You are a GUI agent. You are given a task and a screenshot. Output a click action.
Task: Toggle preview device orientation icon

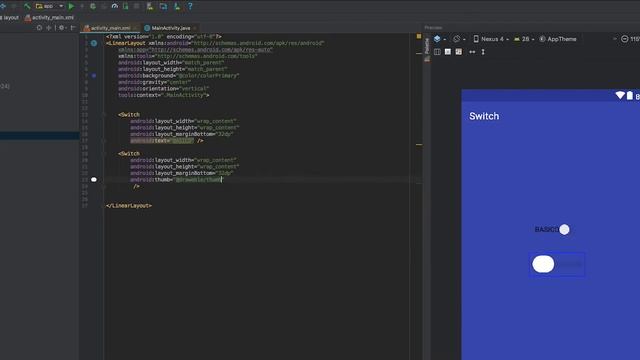click(456, 39)
